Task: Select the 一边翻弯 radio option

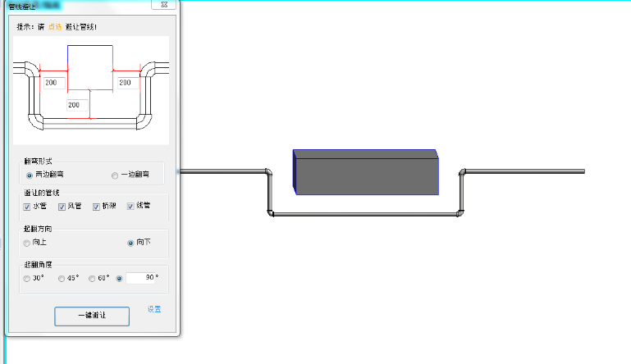Action: tap(115, 175)
